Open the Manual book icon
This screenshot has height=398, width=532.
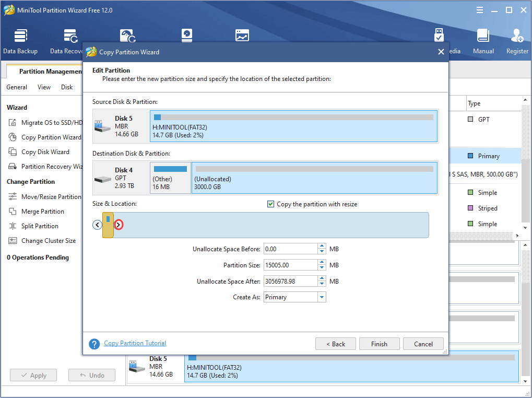[x=483, y=36]
